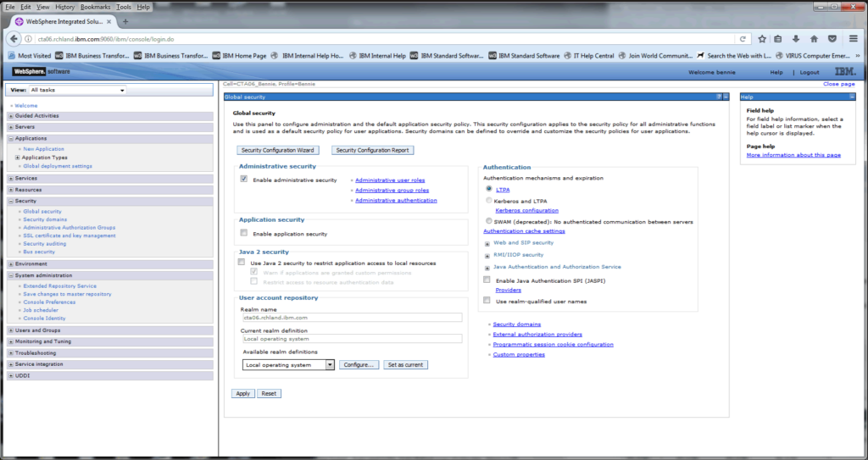This screenshot has height=460, width=868.
Task: Go back with the browser back arrow
Action: coord(14,39)
